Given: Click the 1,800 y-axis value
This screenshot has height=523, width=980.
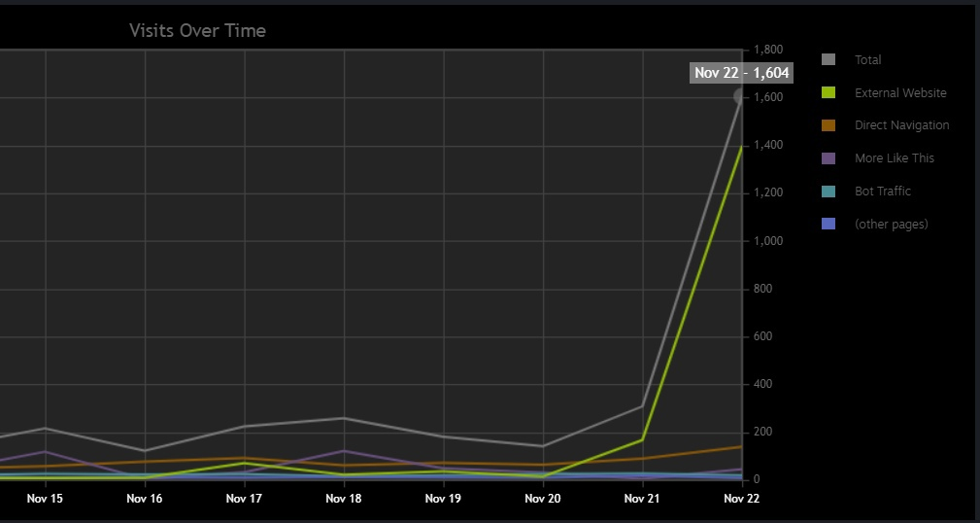Looking at the screenshot, I should [x=768, y=50].
